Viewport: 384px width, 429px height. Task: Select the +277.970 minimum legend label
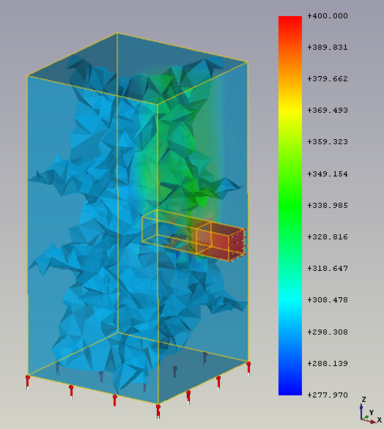pos(328,395)
